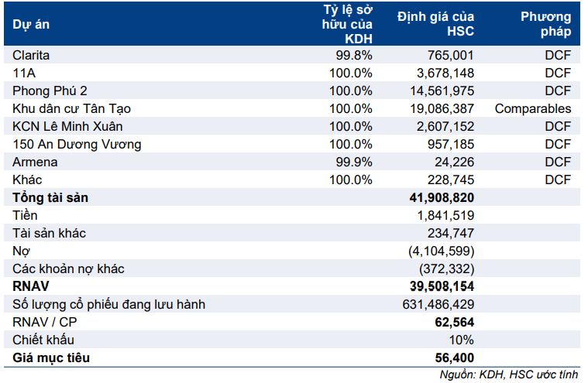The width and height of the screenshot is (588, 383).
Task: Click the 'Giá mục tiêu' value 56,400
Action: [454, 358]
